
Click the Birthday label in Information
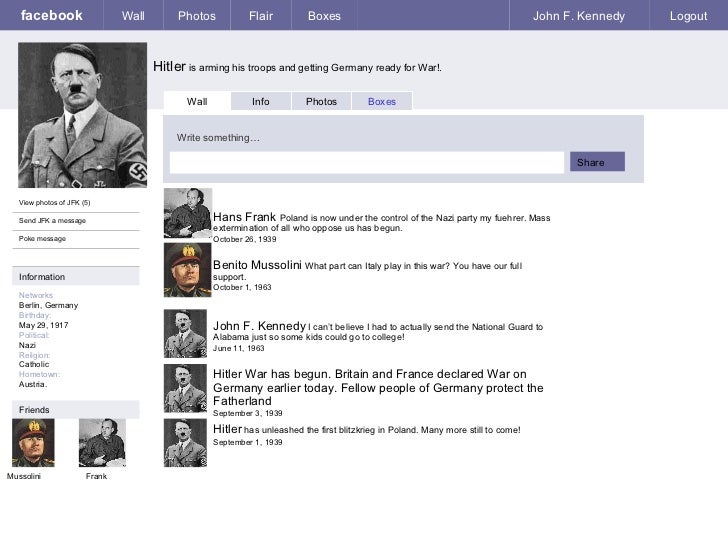point(35,315)
